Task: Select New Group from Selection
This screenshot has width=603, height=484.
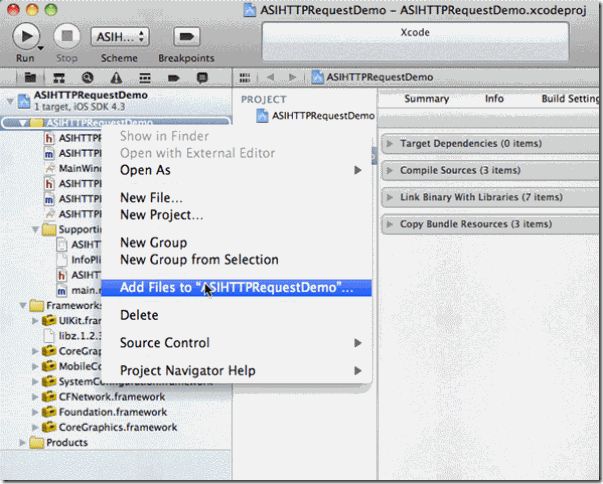Action: 199,260
